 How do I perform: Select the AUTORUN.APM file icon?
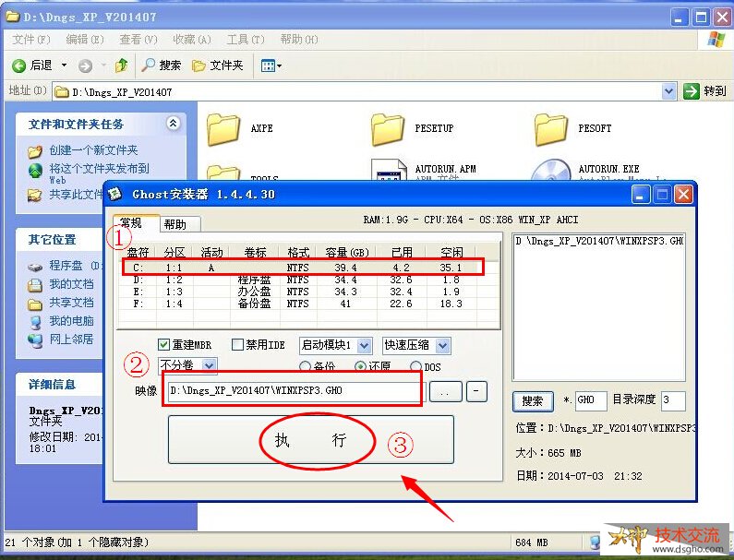pyautogui.click(x=389, y=171)
